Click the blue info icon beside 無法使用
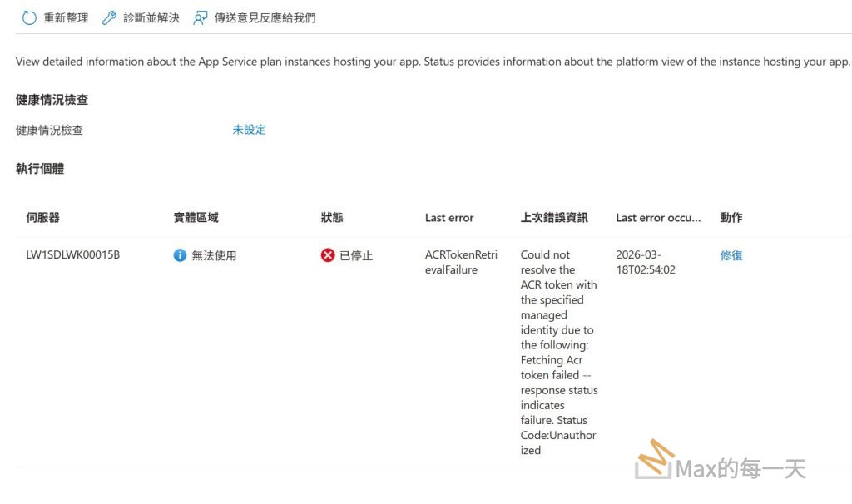Viewport: 852px width, 504px height. [x=180, y=255]
